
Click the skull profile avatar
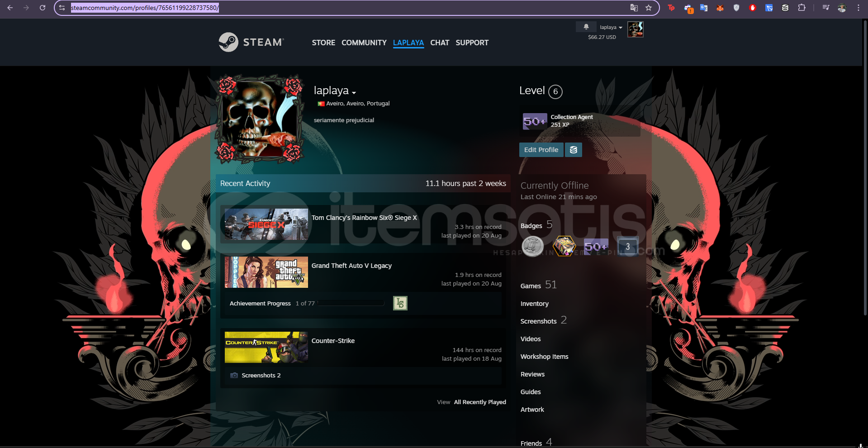coord(260,119)
